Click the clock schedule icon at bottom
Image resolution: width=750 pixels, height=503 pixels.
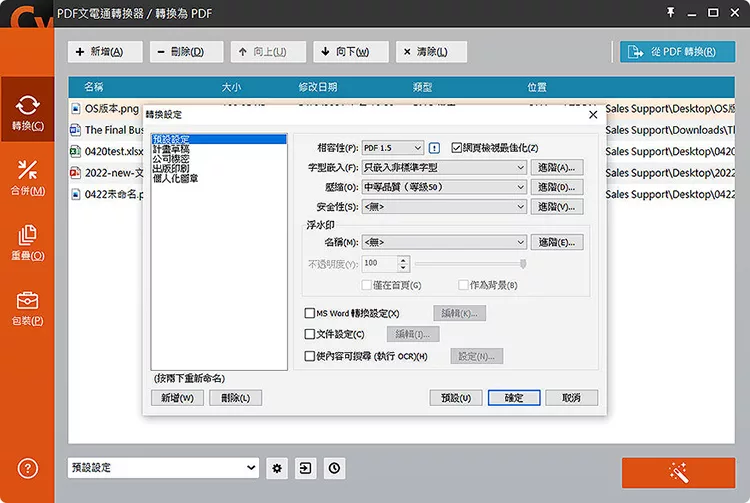pos(333,468)
